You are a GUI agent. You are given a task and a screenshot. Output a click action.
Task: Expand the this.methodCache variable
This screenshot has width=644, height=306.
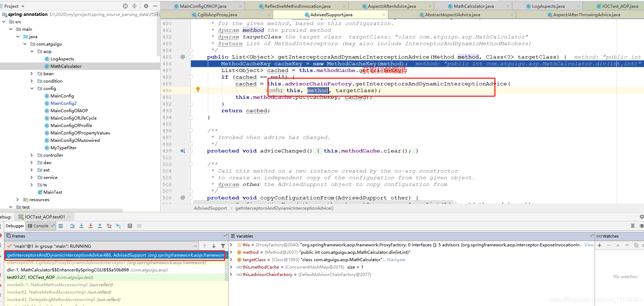pos(231,267)
